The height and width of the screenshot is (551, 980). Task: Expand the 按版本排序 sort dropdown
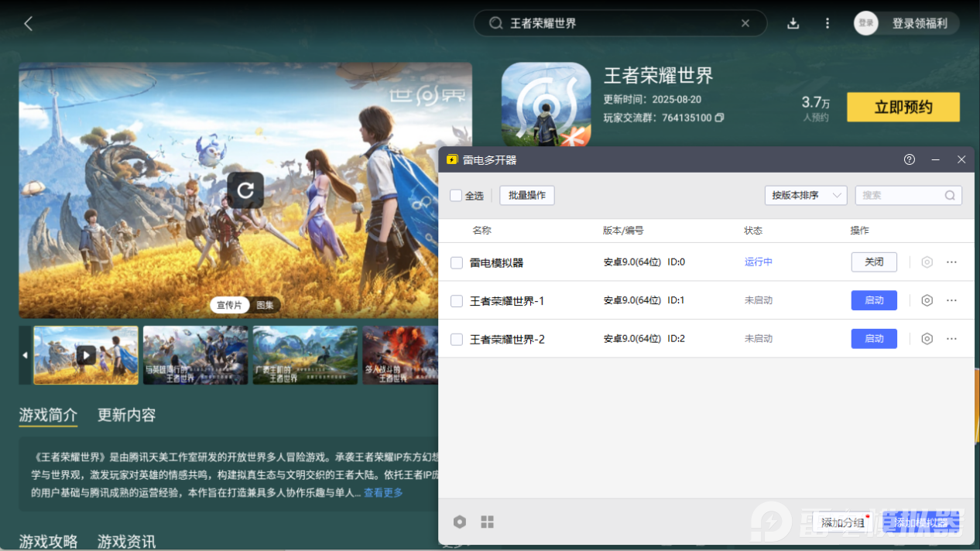[805, 196]
